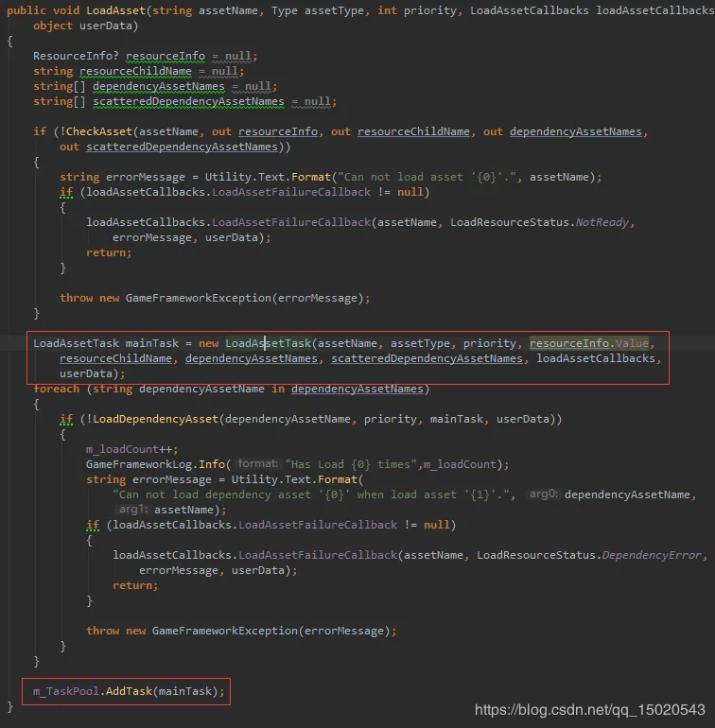Click the DependencyError enum value
Screen dimensions: 715x728
point(652,555)
